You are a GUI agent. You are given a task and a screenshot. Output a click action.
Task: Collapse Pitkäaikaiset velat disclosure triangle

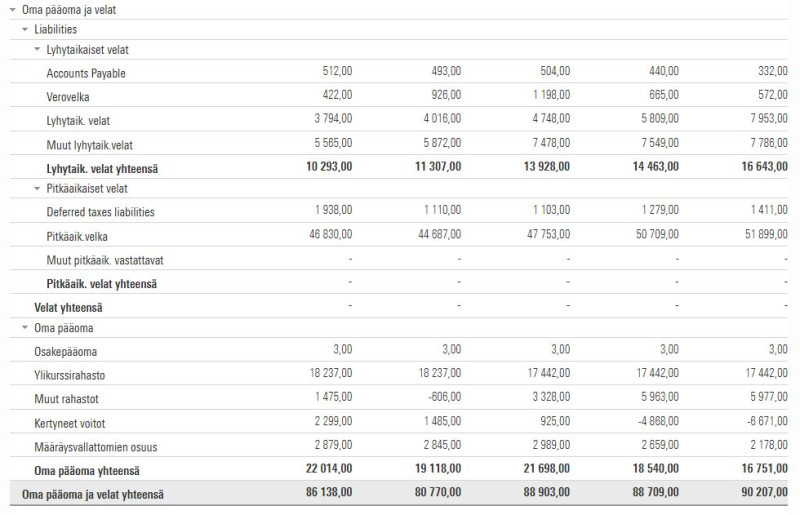37,188
